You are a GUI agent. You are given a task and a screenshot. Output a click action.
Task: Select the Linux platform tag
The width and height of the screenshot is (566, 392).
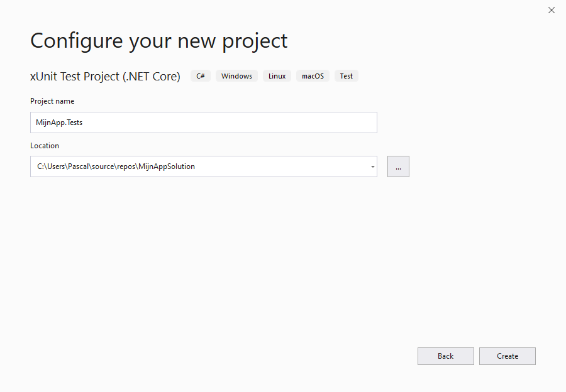[x=277, y=76]
